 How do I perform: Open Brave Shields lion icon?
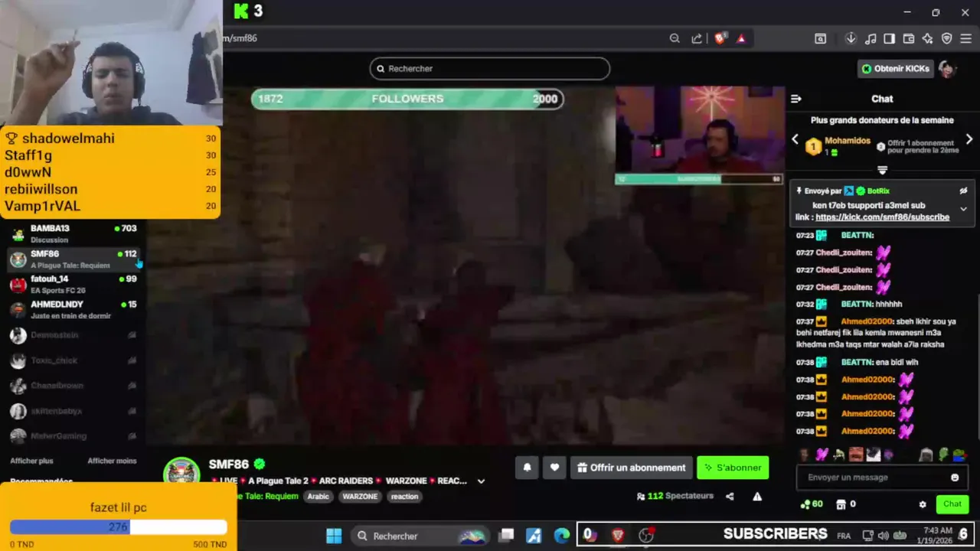(x=720, y=38)
